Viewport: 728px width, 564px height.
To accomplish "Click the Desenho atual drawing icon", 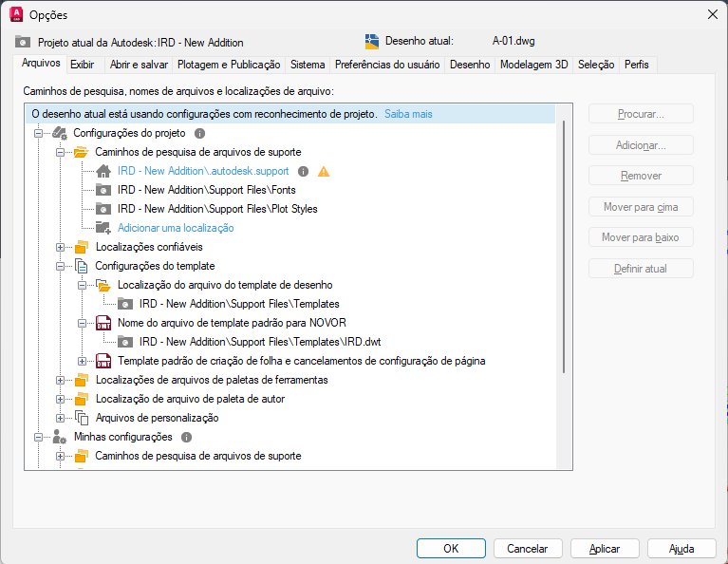I will click(372, 42).
